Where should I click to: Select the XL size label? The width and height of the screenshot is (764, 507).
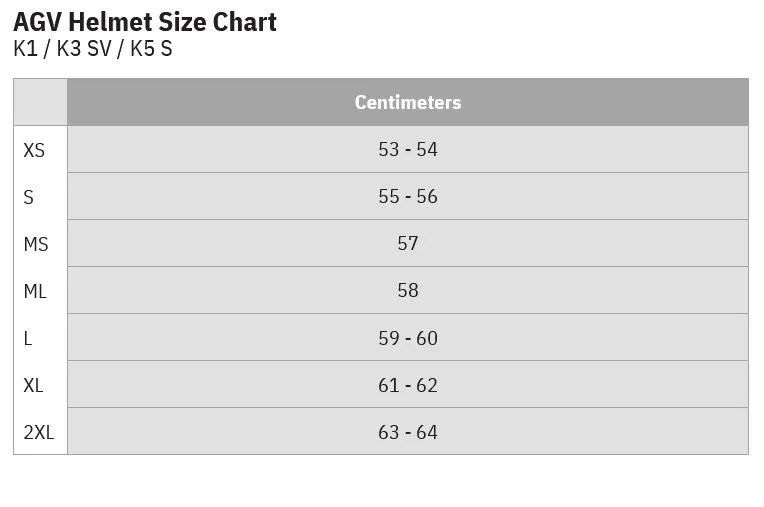33,385
